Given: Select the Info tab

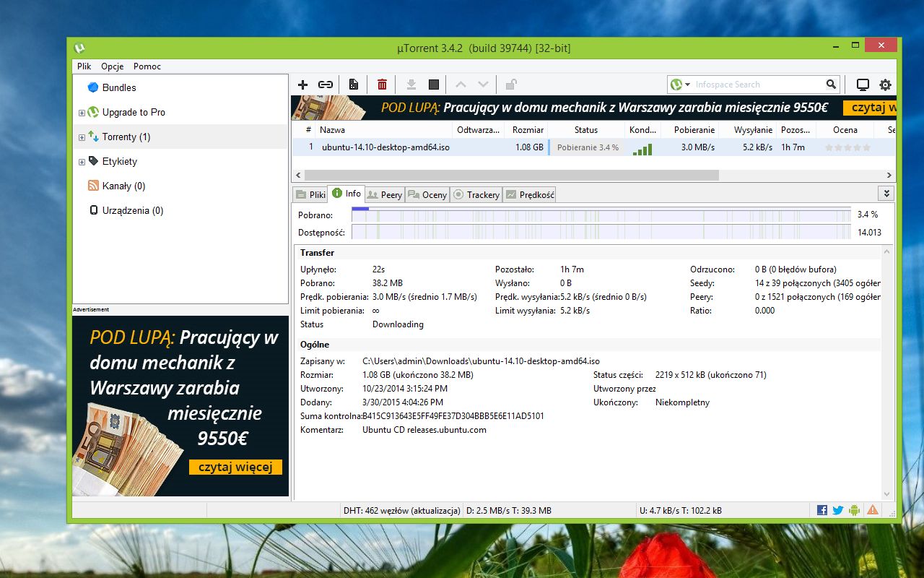Looking at the screenshot, I should 346,194.
